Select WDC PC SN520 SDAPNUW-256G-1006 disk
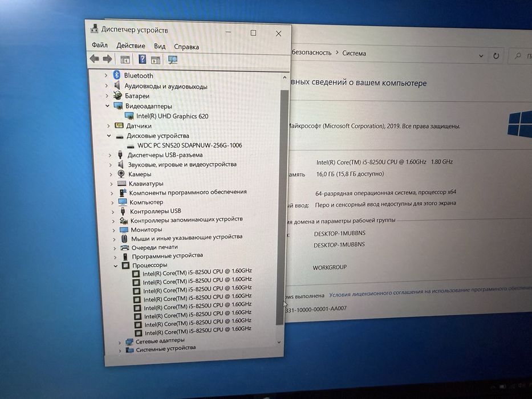The height and width of the screenshot is (399, 532). pyautogui.click(x=189, y=145)
